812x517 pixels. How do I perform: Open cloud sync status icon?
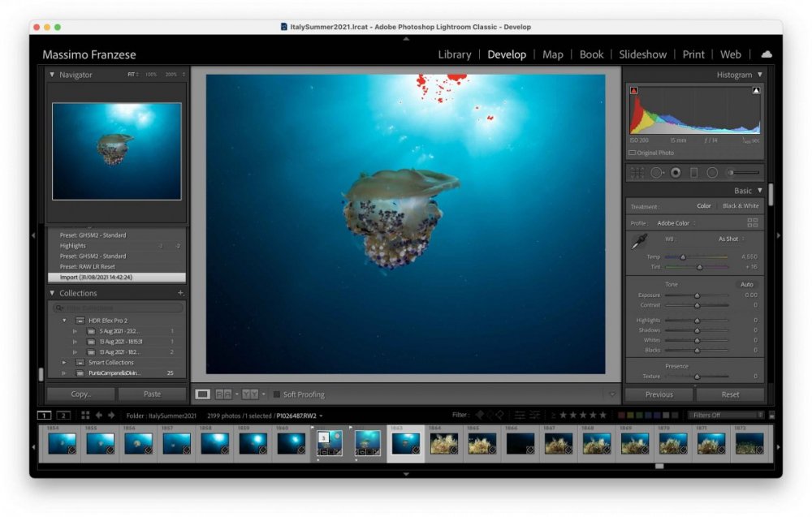coord(767,54)
